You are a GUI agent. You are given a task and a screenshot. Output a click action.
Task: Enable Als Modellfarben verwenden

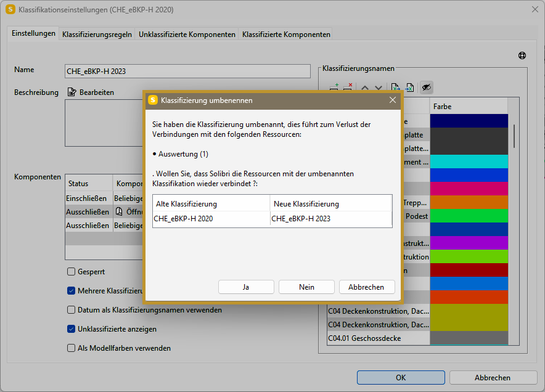pos(72,348)
